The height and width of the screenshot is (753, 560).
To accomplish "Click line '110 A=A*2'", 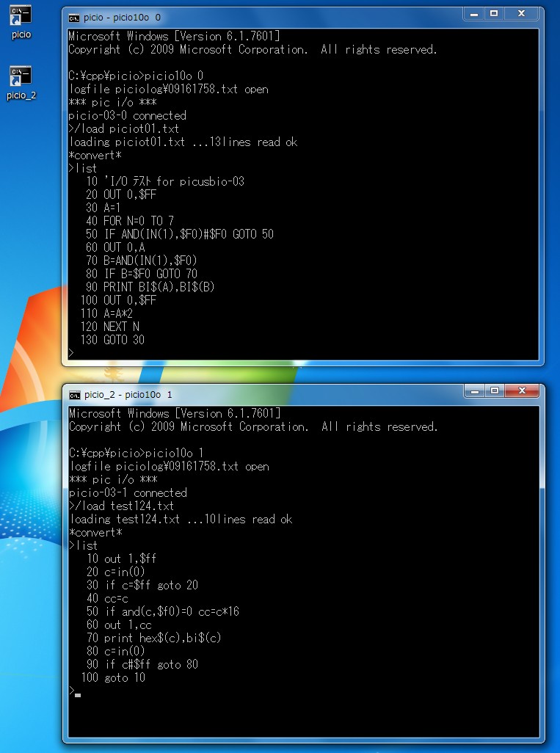I will click(x=106, y=313).
